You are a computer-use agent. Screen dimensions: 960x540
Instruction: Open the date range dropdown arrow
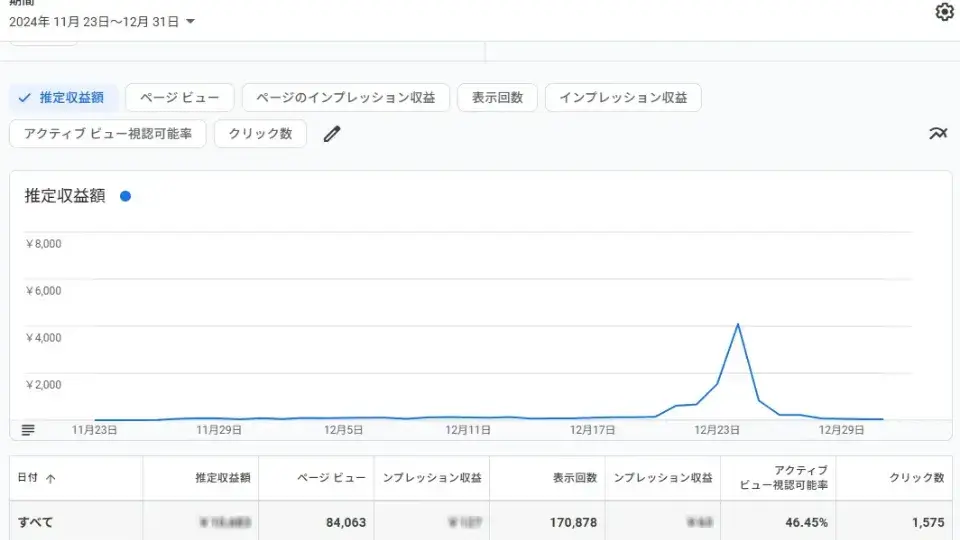point(190,21)
